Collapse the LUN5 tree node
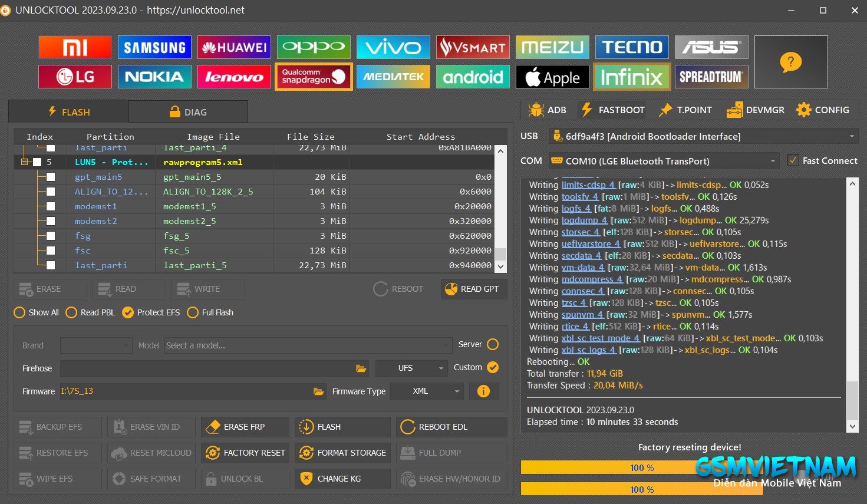The width and height of the screenshot is (867, 504). pos(25,162)
